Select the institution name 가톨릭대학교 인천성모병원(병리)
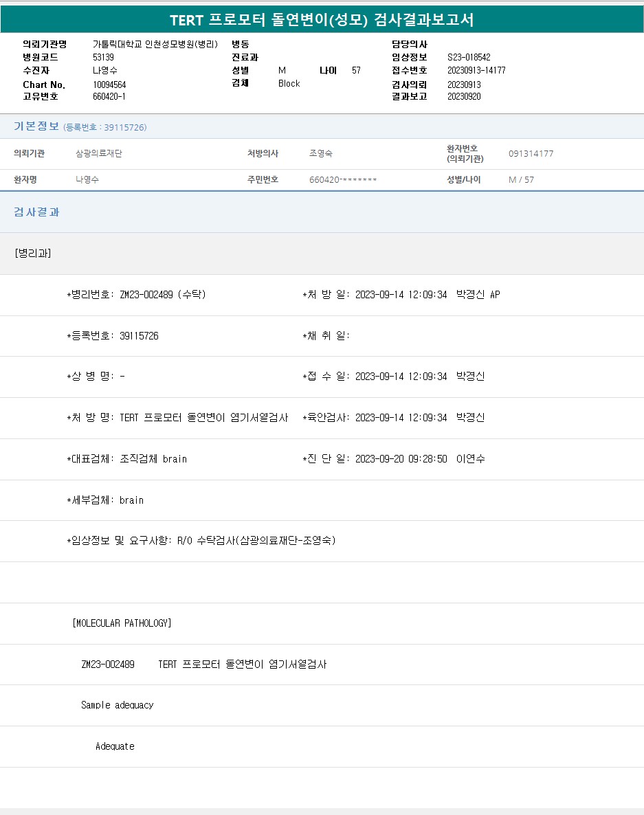Viewport: 644px width, 815px height. [x=155, y=44]
